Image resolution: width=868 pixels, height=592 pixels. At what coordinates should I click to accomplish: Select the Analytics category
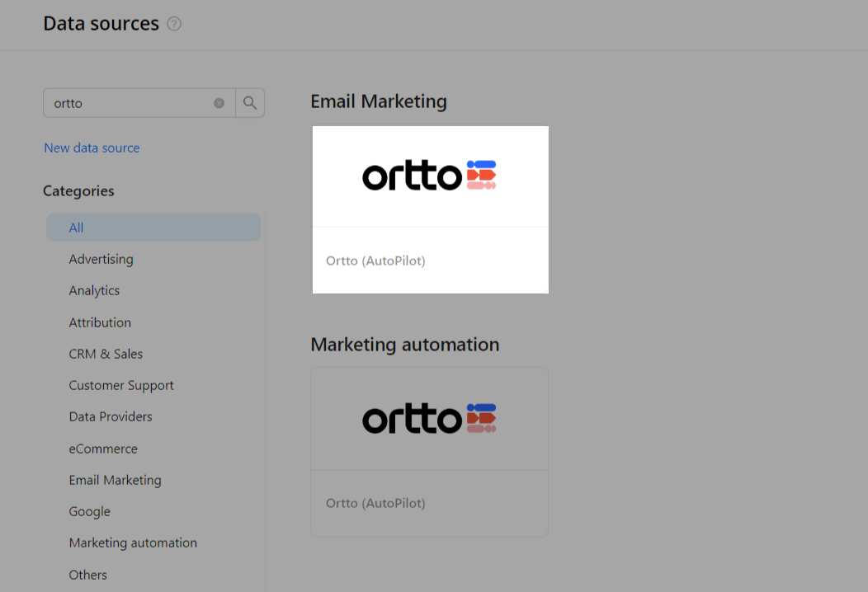pyautogui.click(x=93, y=290)
